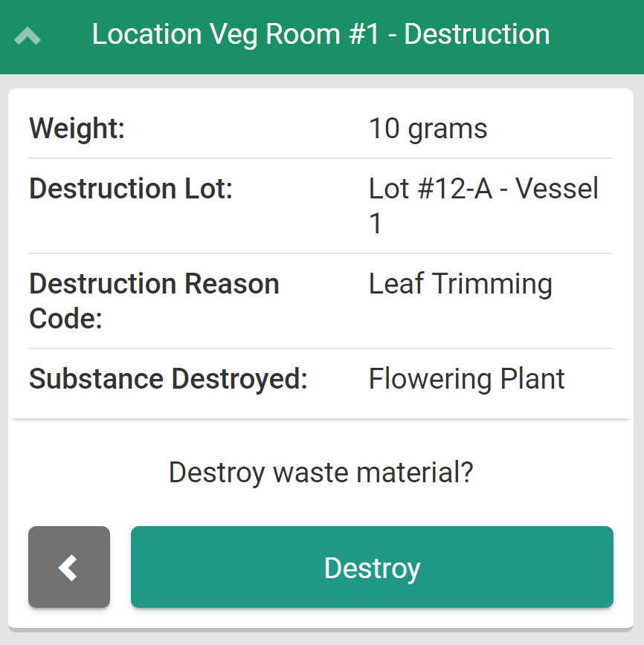Select the 'Leaf Trimming' reason value

[x=460, y=284]
